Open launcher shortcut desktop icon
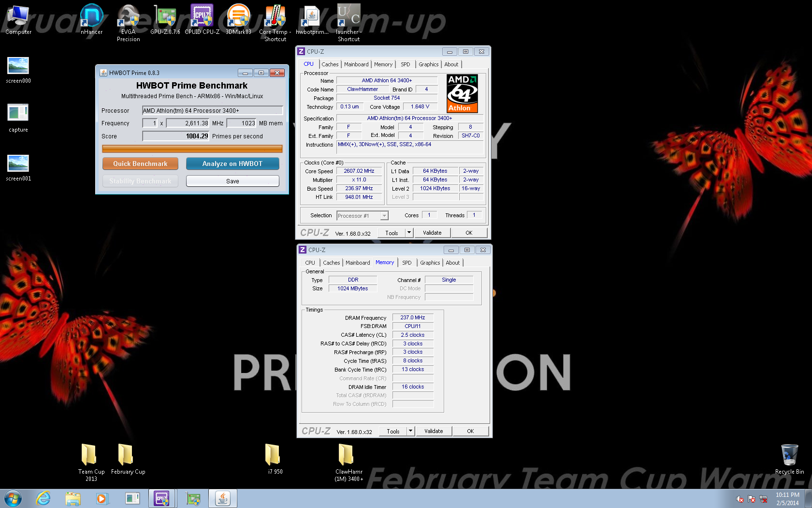 [x=348, y=23]
